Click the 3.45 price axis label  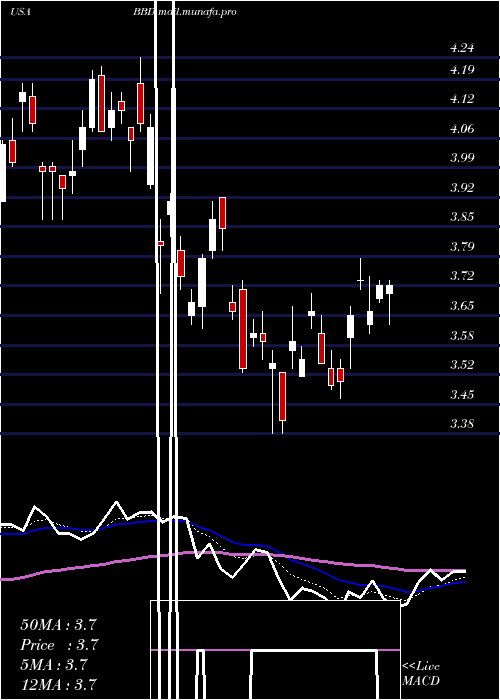pos(462,395)
